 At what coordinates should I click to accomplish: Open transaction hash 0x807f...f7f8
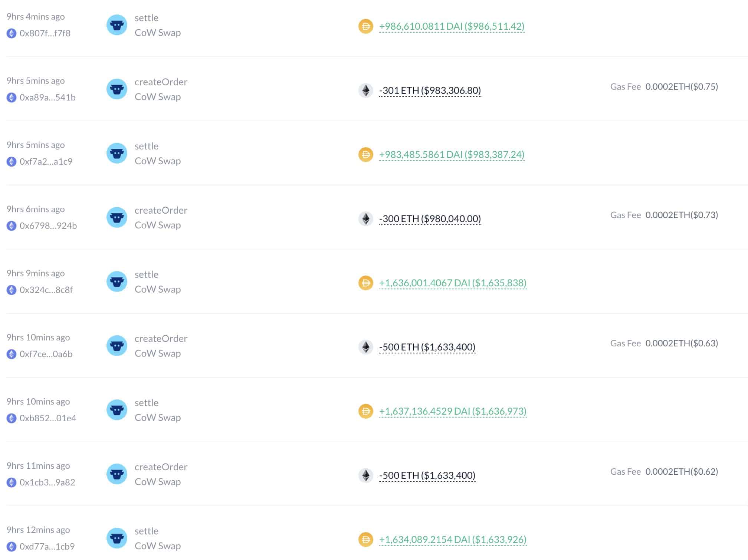pos(45,33)
